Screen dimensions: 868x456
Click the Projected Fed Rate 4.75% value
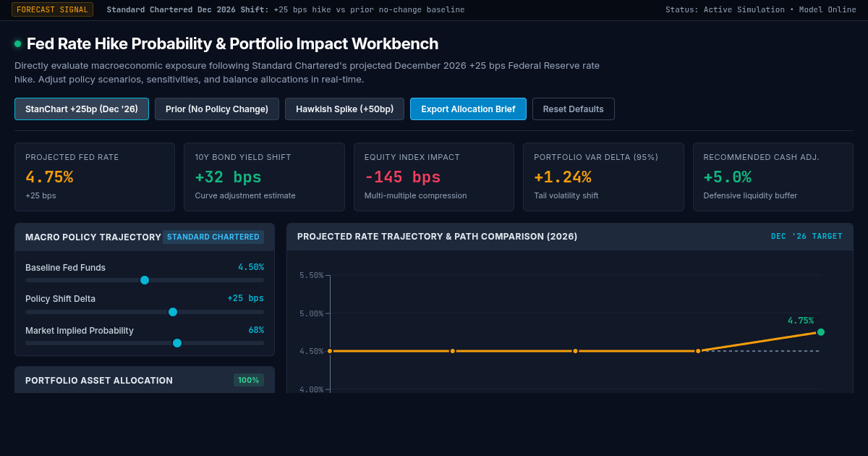pos(49,177)
